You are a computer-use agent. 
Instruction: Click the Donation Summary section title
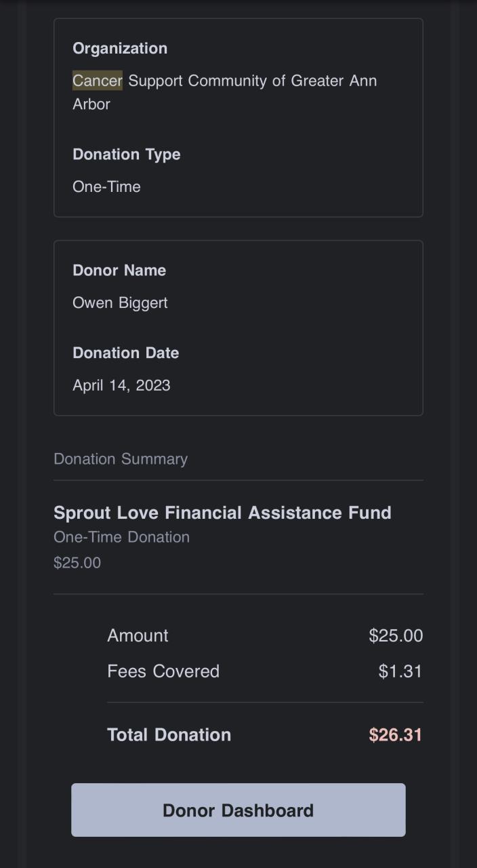(x=121, y=459)
